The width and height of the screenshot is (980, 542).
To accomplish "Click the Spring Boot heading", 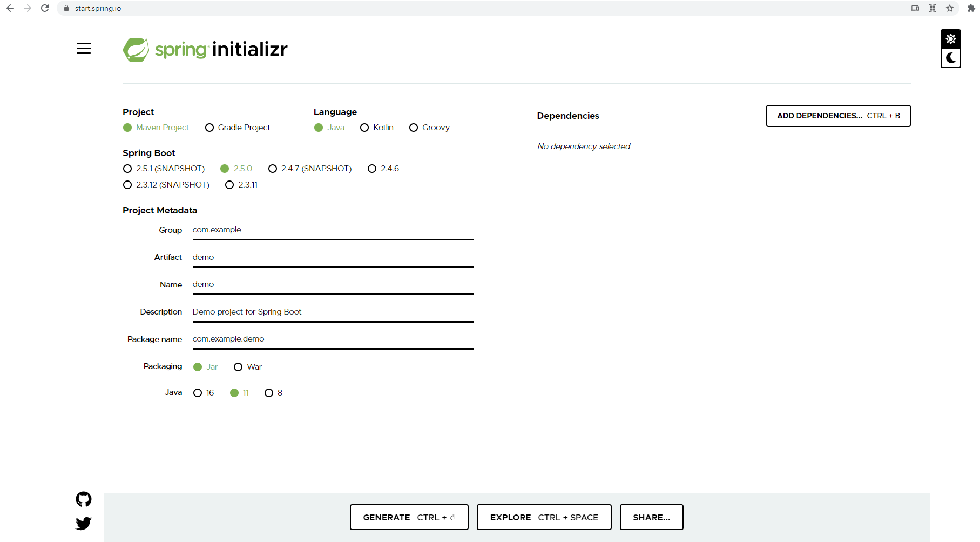I will 148,153.
